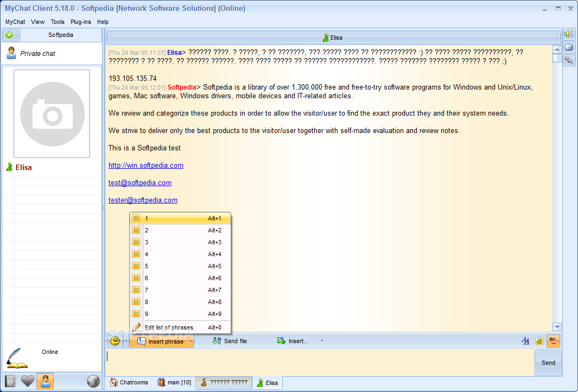Choose Edit list of phrases
Viewport: 578px width, 392px height.
point(180,327)
